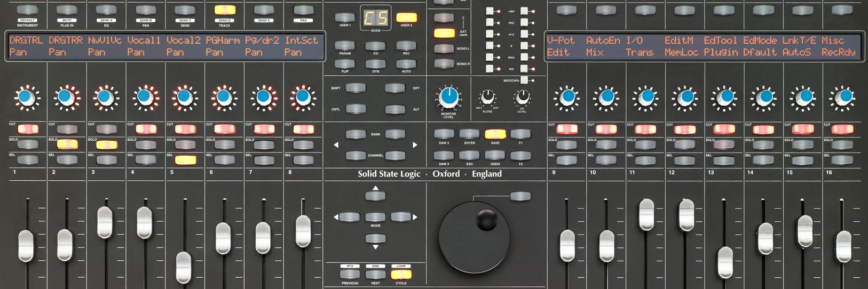Toggle the MONO-L button
The width and height of the screenshot is (868, 289).
point(444,49)
